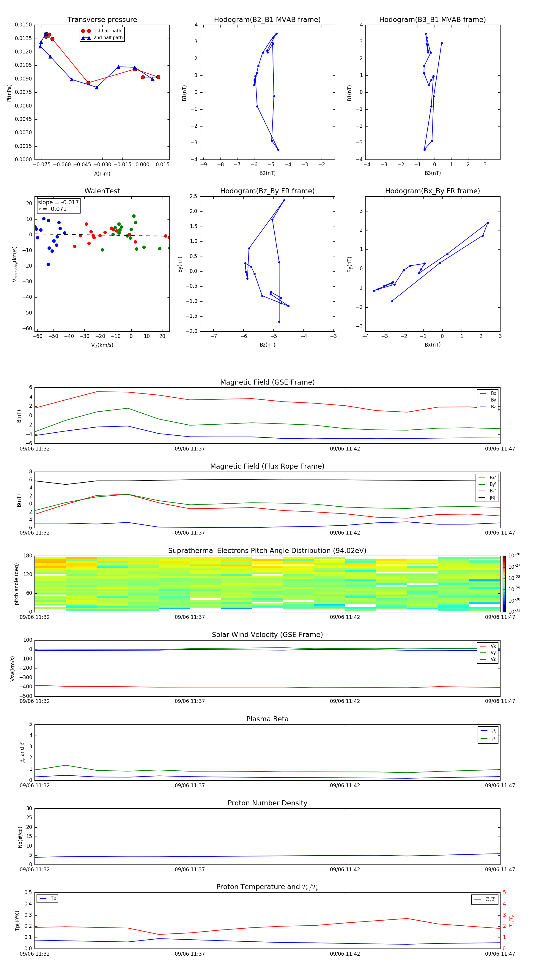Click the 'Vz' legend entry
The image size is (535, 980).
point(488,659)
